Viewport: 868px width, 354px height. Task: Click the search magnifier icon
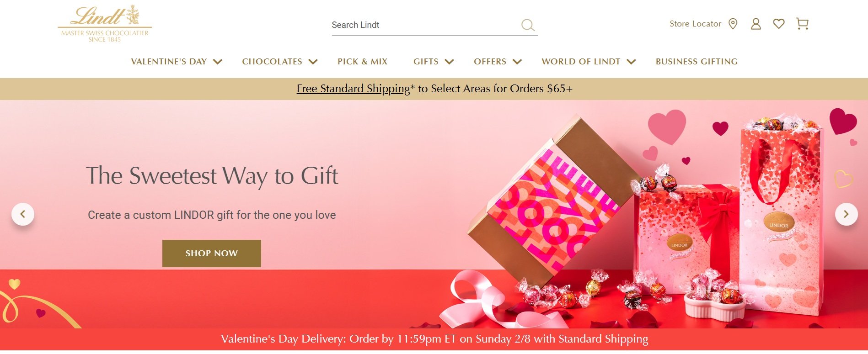click(x=528, y=25)
